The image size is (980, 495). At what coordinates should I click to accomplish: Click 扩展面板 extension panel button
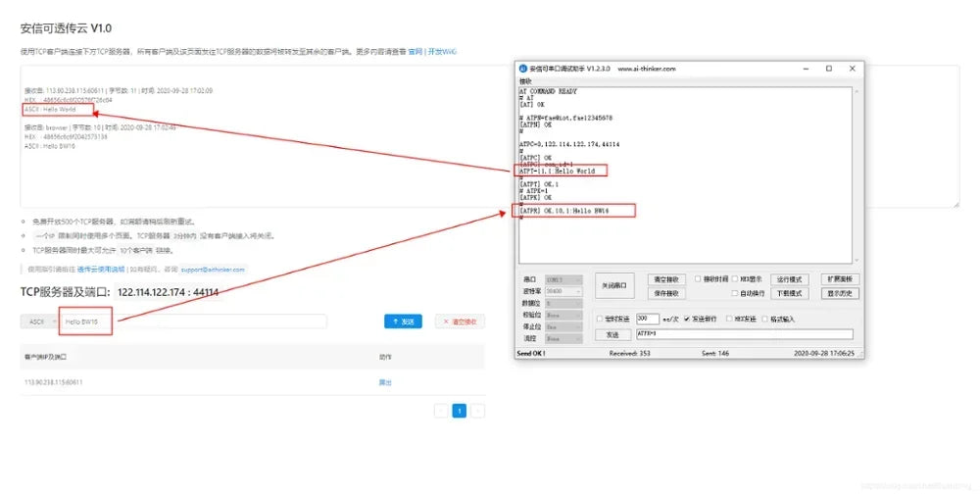[840, 278]
